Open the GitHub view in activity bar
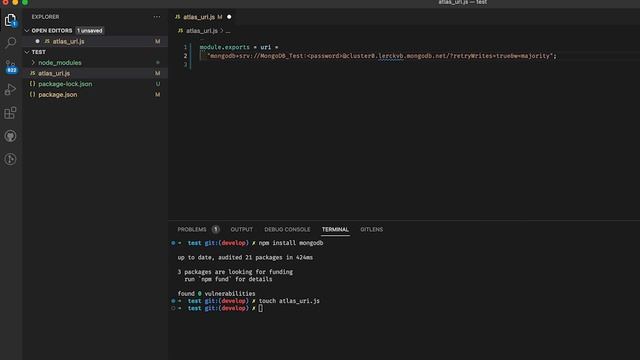Image resolution: width=640 pixels, height=360 pixels. (x=10, y=136)
